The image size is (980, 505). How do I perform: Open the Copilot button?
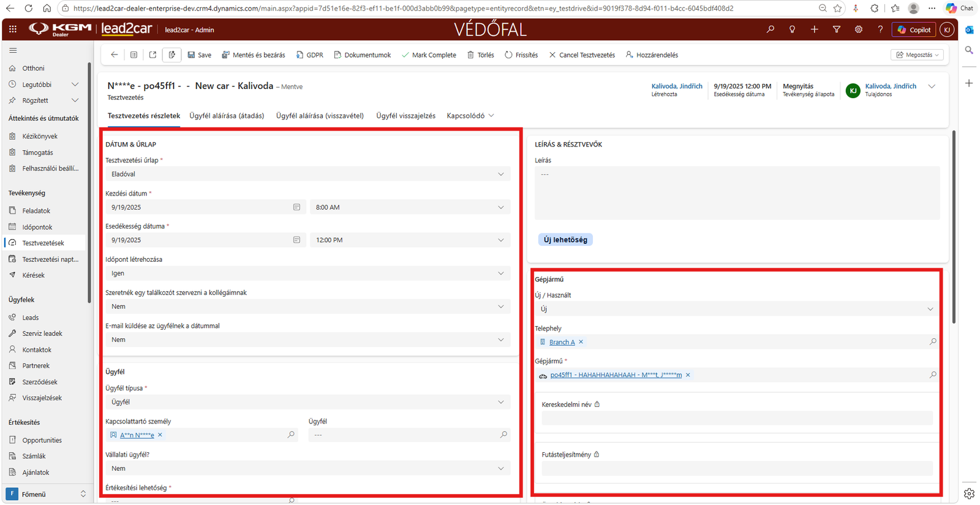click(x=914, y=29)
